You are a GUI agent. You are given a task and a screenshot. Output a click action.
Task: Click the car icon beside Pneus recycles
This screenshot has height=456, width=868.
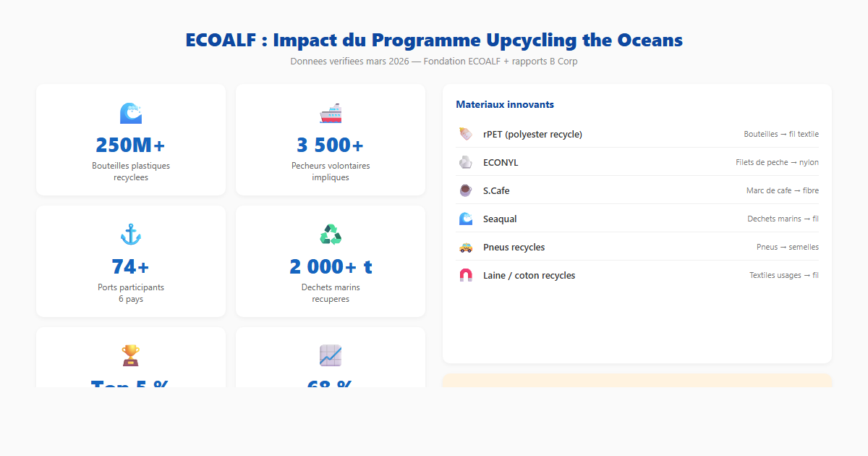tap(466, 246)
